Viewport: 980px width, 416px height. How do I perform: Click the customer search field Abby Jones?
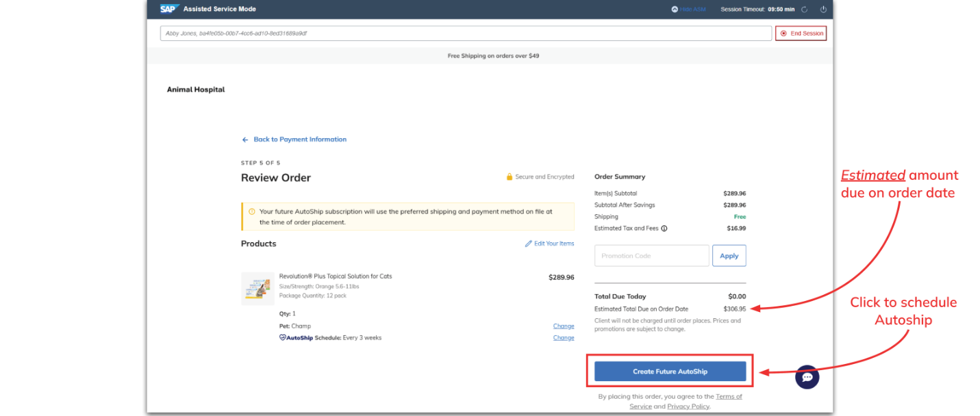466,34
